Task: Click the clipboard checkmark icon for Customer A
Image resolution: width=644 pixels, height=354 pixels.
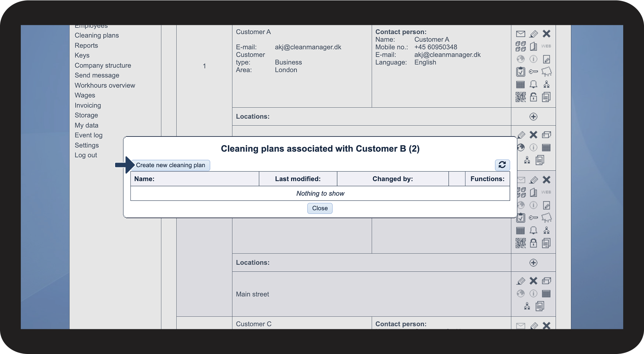Action: pos(520,72)
